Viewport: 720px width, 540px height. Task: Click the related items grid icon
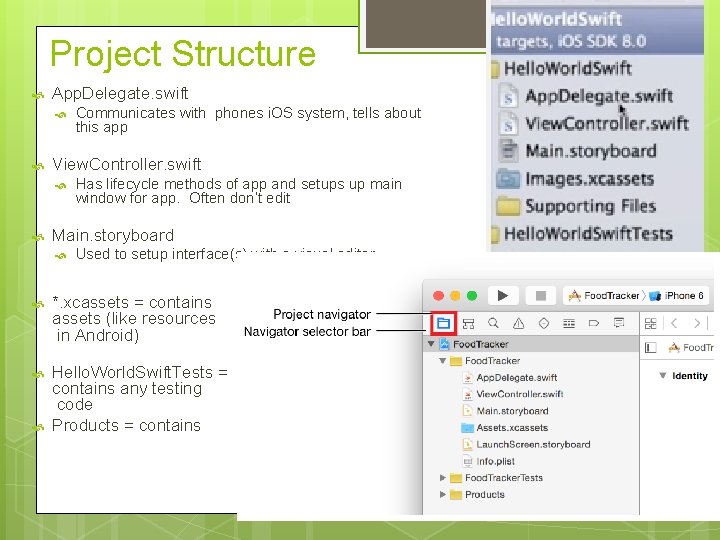click(651, 323)
